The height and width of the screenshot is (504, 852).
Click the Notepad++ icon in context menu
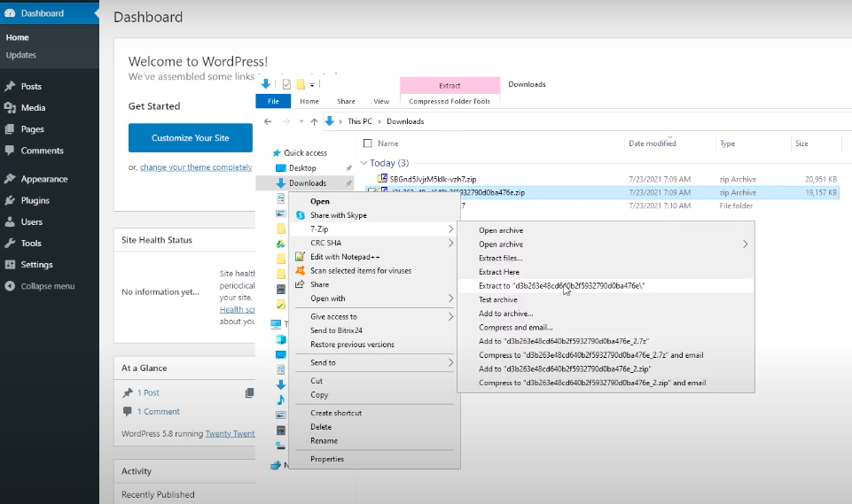(x=301, y=257)
